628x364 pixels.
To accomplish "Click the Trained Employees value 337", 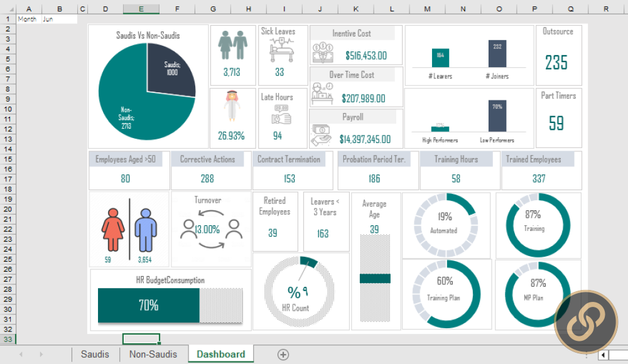I will pos(539,179).
